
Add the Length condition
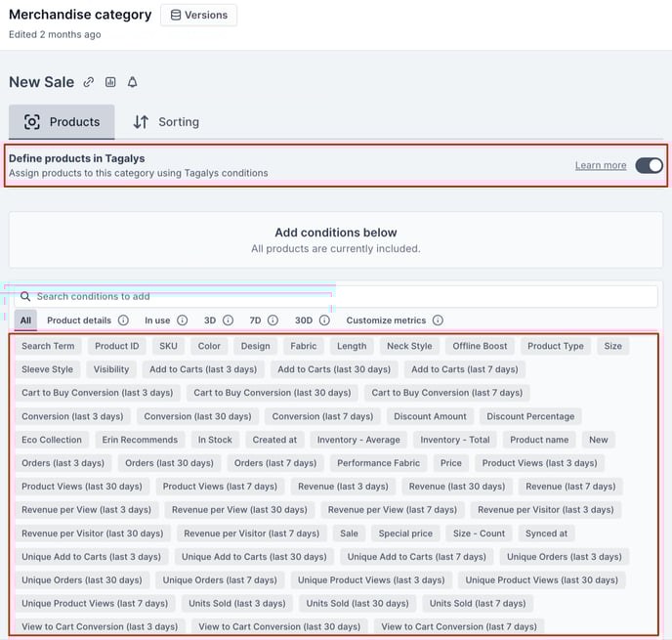point(352,346)
